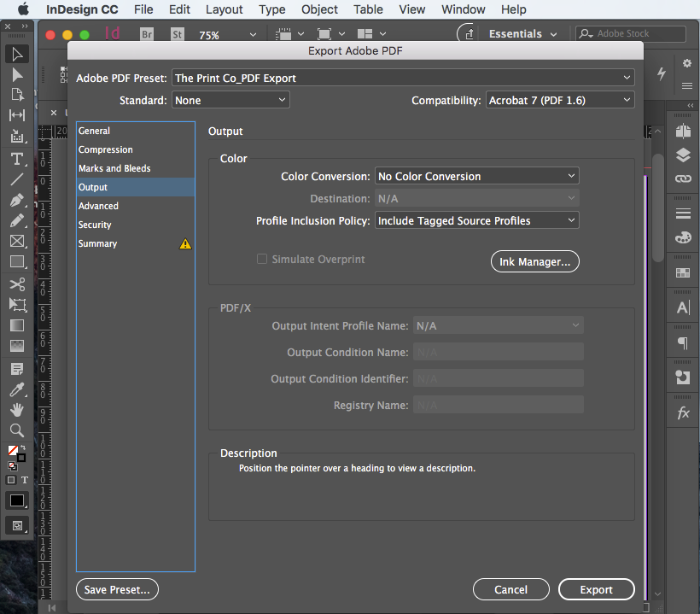
Task: Open the Color Conversion dropdown
Action: pyautogui.click(x=476, y=176)
